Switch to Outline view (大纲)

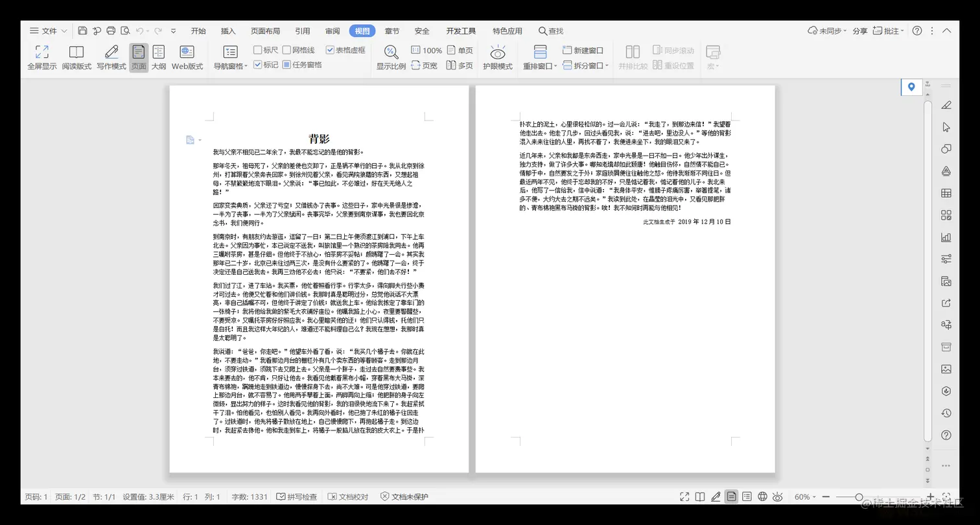(159, 58)
